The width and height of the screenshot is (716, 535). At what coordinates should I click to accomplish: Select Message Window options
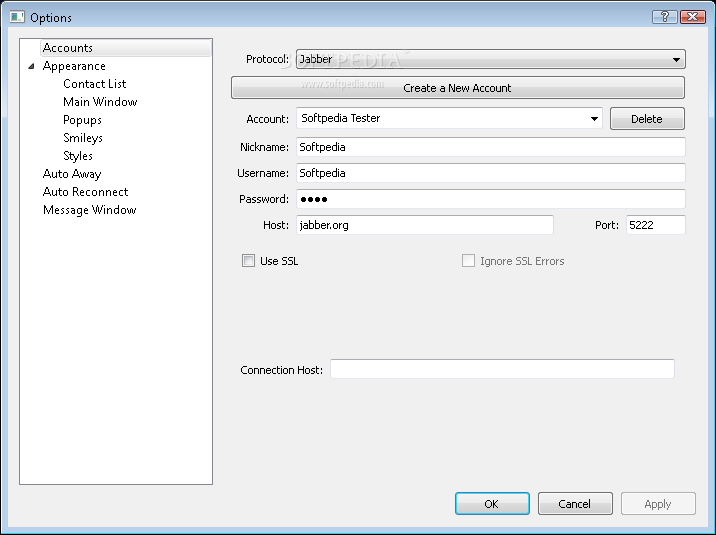(90, 210)
